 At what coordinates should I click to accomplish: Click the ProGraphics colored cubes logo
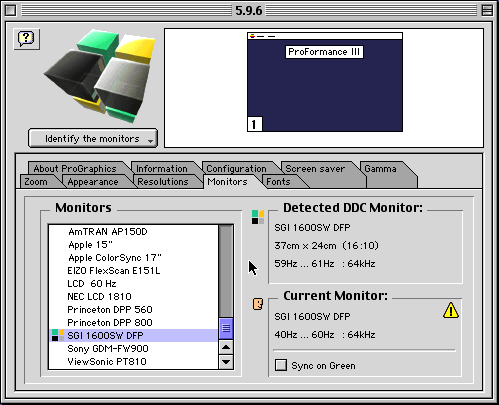(101, 76)
